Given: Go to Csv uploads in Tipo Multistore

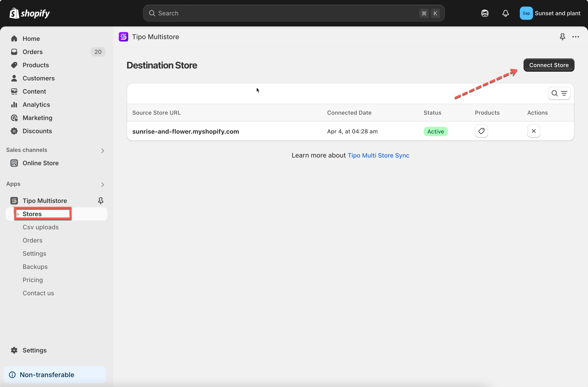Looking at the screenshot, I should 41,227.
